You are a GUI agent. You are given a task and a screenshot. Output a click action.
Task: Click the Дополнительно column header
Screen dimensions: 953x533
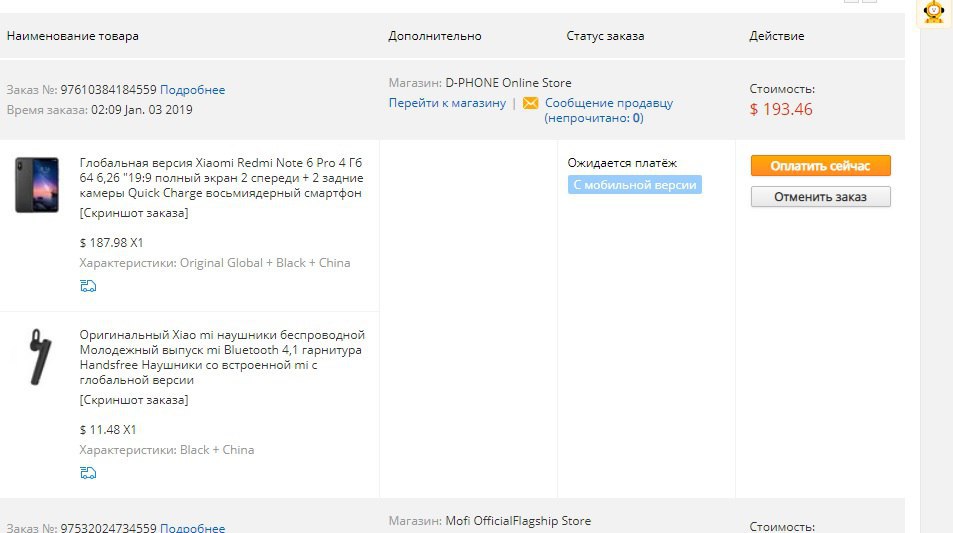(435, 36)
